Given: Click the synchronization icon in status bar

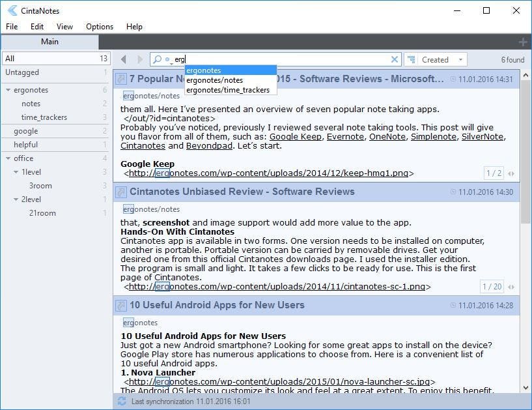Looking at the screenshot, I should [x=122, y=401].
